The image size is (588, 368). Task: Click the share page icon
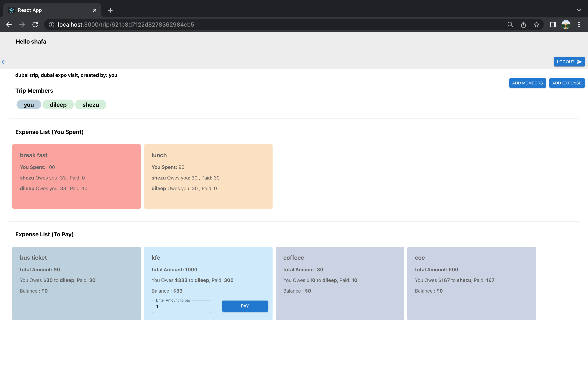coord(523,25)
